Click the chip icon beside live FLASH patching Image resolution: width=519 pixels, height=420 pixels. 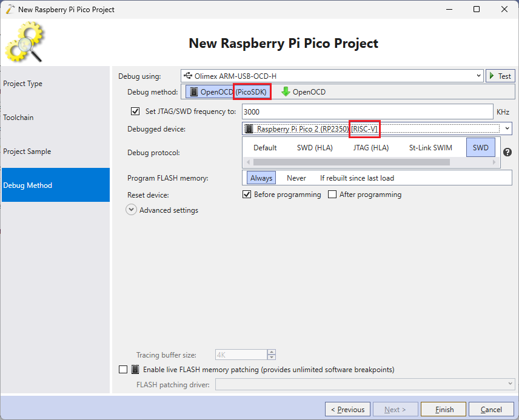tap(135, 370)
